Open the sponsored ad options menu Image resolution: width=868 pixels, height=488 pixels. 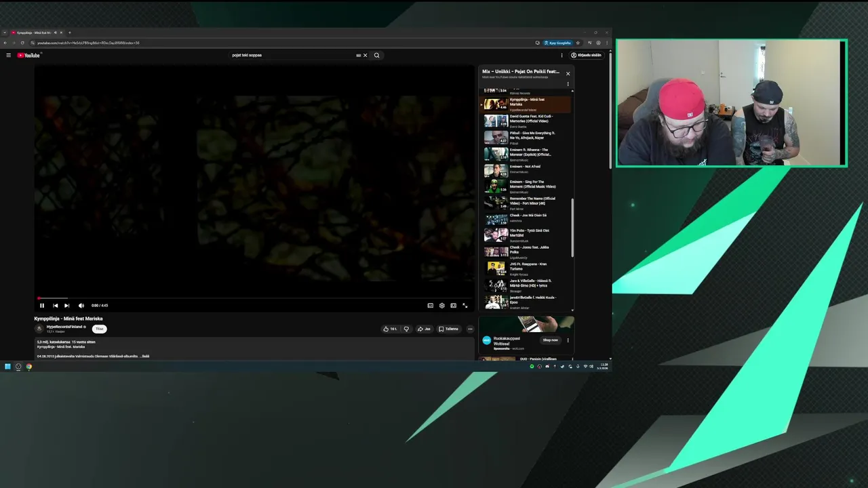click(568, 340)
